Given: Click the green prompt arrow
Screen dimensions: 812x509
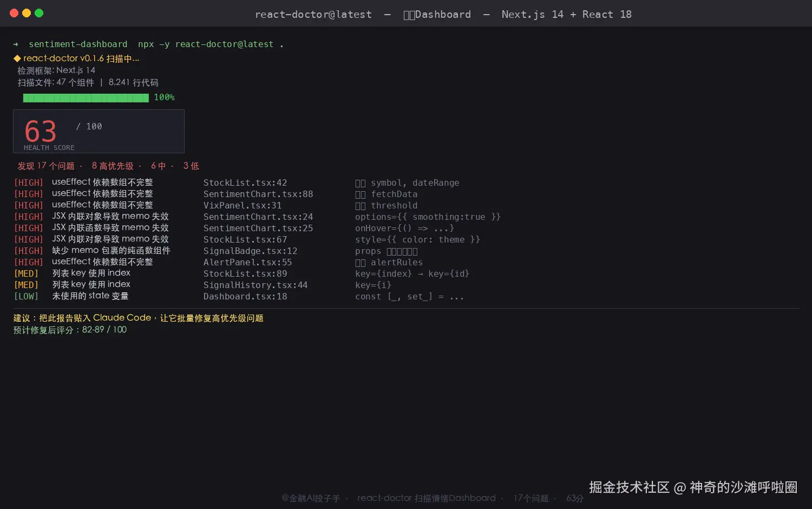Looking at the screenshot, I should pyautogui.click(x=16, y=44).
